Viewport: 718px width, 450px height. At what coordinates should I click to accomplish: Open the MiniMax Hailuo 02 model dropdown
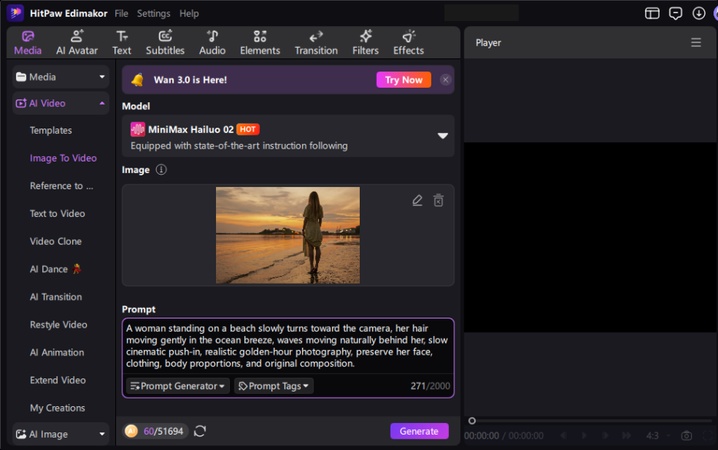[x=288, y=136]
